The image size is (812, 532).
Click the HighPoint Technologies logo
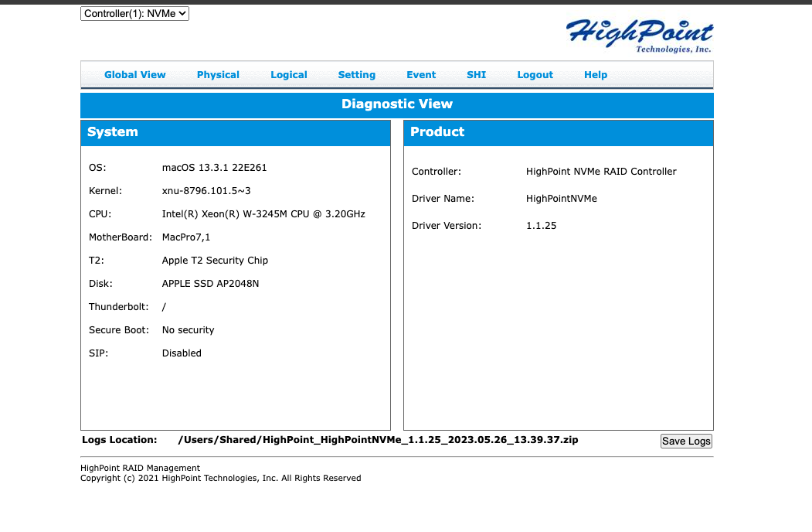(639, 36)
